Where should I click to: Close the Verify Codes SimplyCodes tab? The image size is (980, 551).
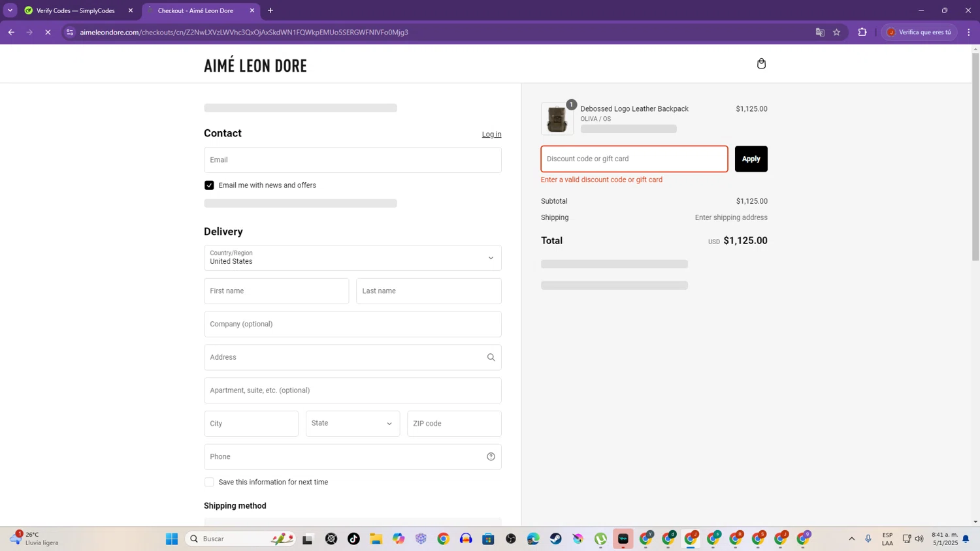(x=131, y=10)
